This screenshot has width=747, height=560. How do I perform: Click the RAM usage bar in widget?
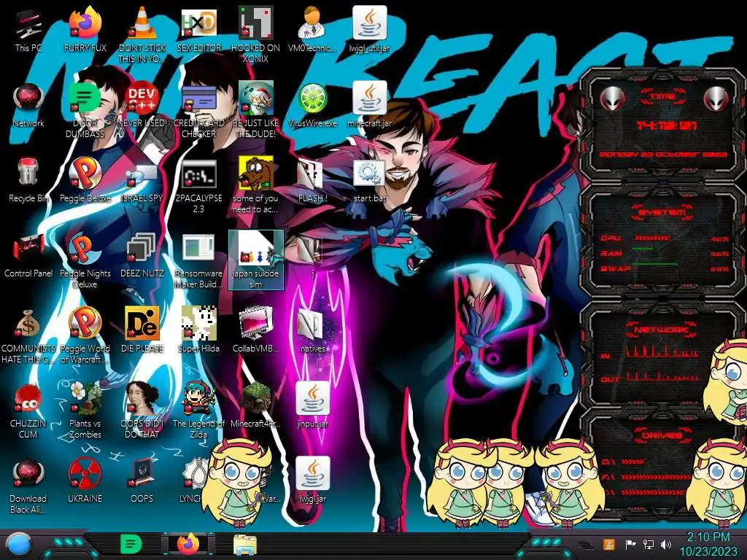(x=643, y=249)
